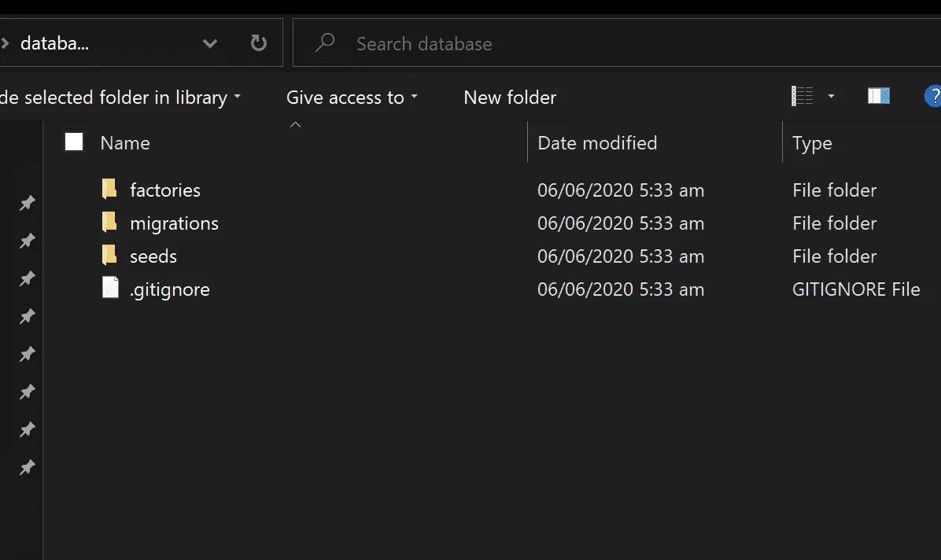This screenshot has height=560, width=941.
Task: Click the date modified of .gitignore row
Action: tap(621, 289)
